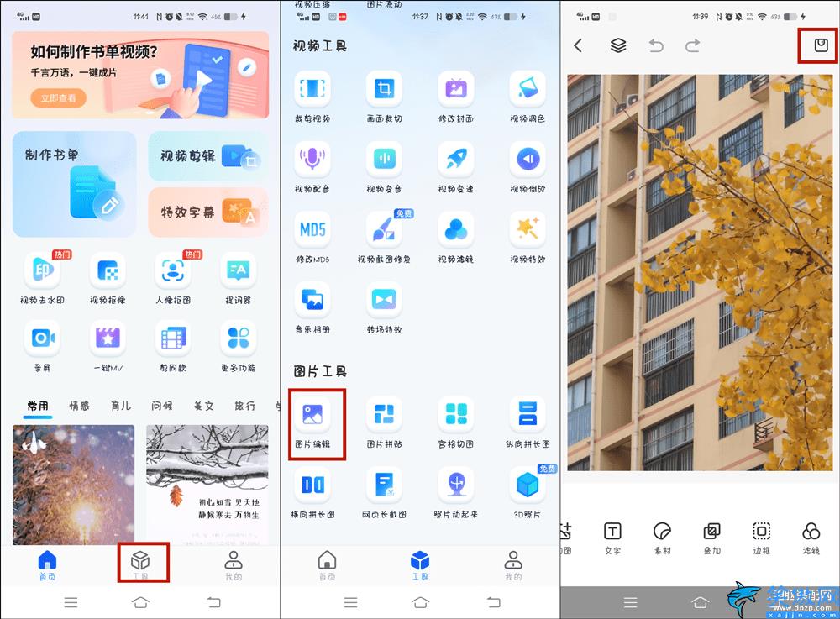Open the 录屏 screen recorder
The height and width of the screenshot is (619, 840).
(42, 346)
